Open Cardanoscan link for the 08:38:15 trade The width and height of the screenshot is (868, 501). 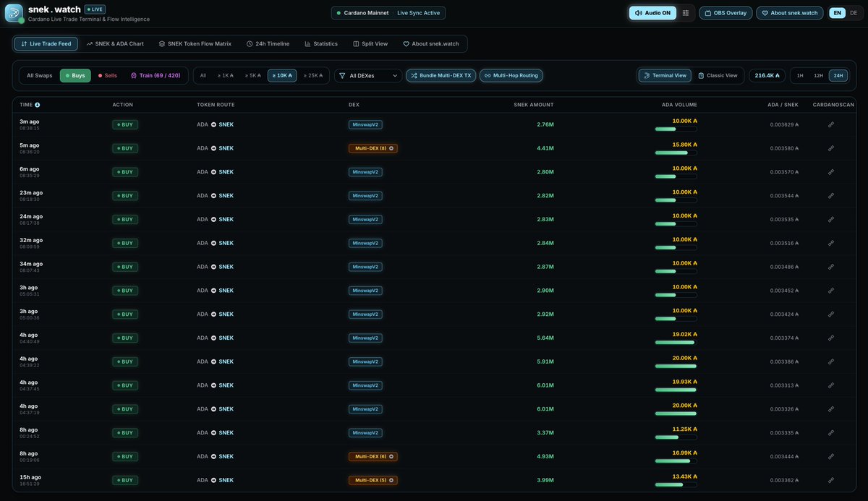pos(831,124)
